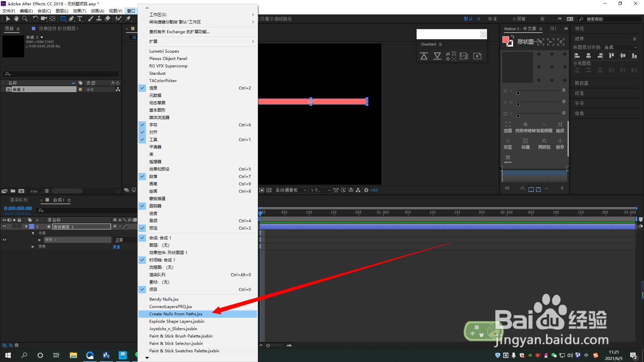Click Motion 3 fill color swatch

click(506, 40)
